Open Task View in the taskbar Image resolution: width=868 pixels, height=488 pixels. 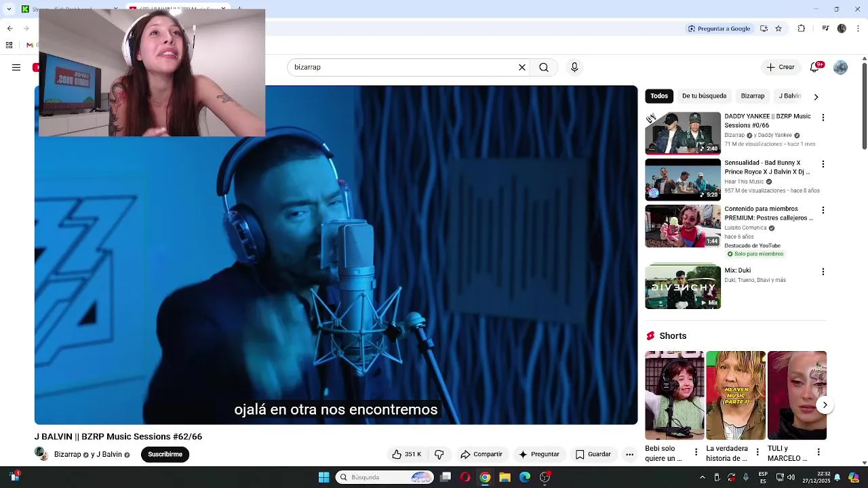point(446,477)
